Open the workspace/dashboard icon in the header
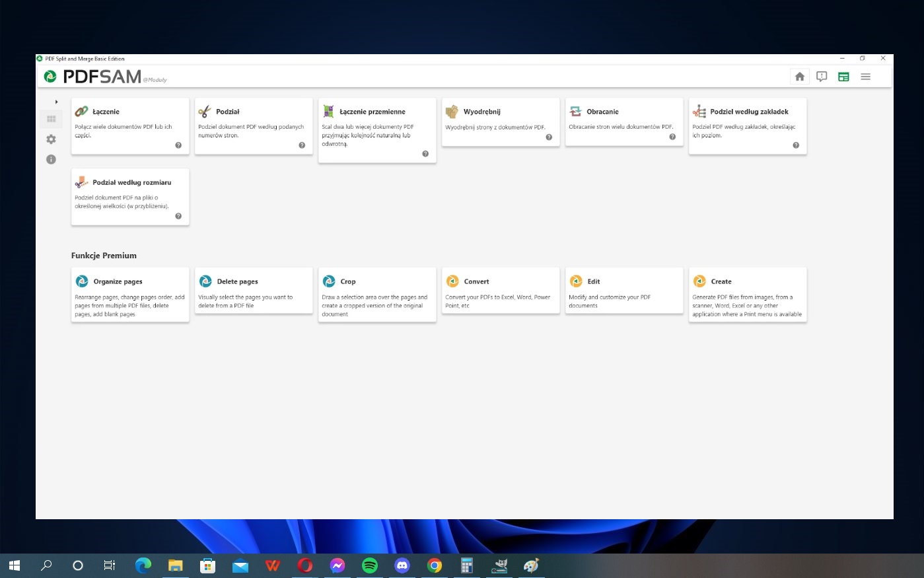Screen dimensions: 924x578 coord(843,77)
